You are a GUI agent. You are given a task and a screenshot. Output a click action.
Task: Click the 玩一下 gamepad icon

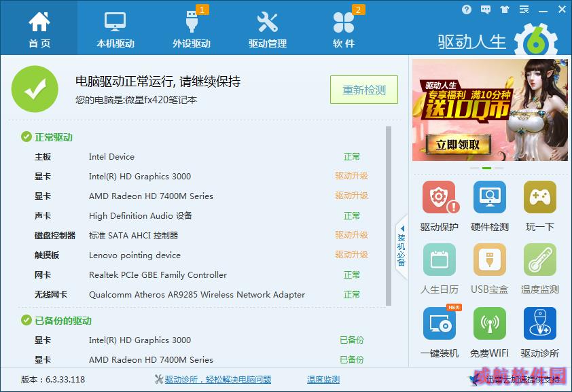point(540,197)
